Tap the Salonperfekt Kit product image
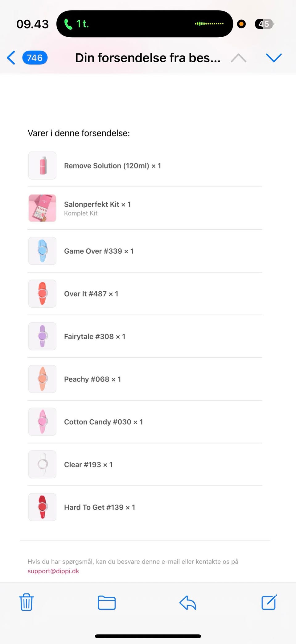296x644 pixels. 43,208
